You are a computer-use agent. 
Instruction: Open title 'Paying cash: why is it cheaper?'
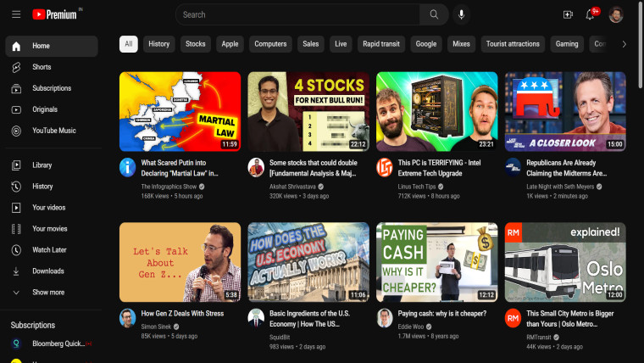pyautogui.click(x=442, y=313)
